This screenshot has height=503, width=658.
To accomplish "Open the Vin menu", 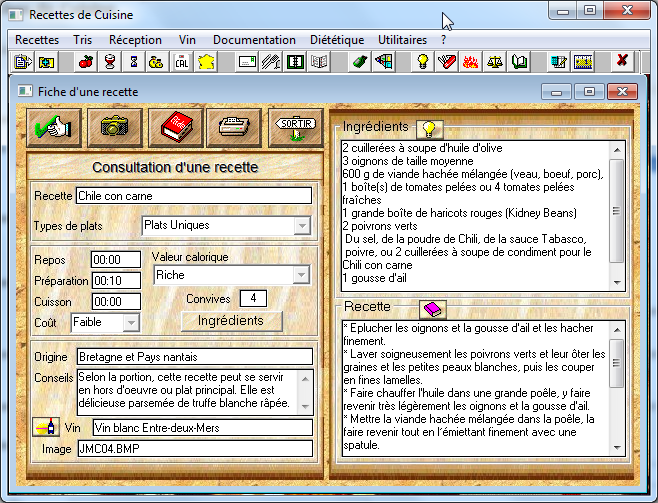I will coord(187,40).
